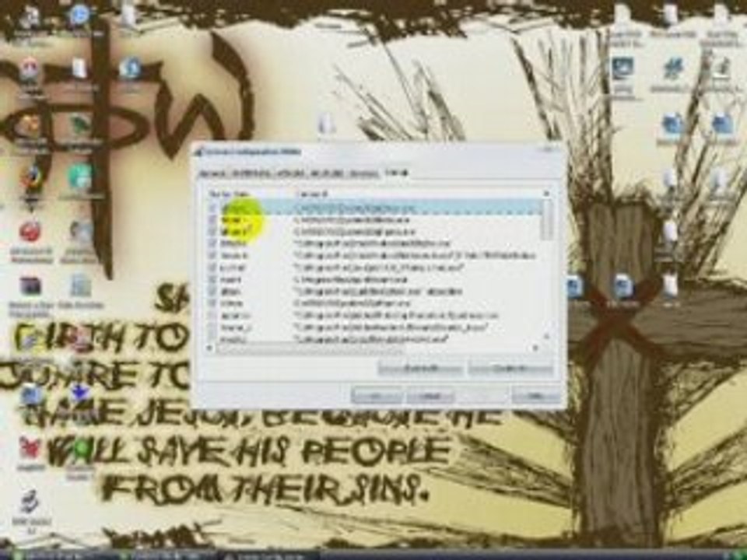Open the WIN.INI tab
The width and height of the screenshot is (747, 560).
289,173
